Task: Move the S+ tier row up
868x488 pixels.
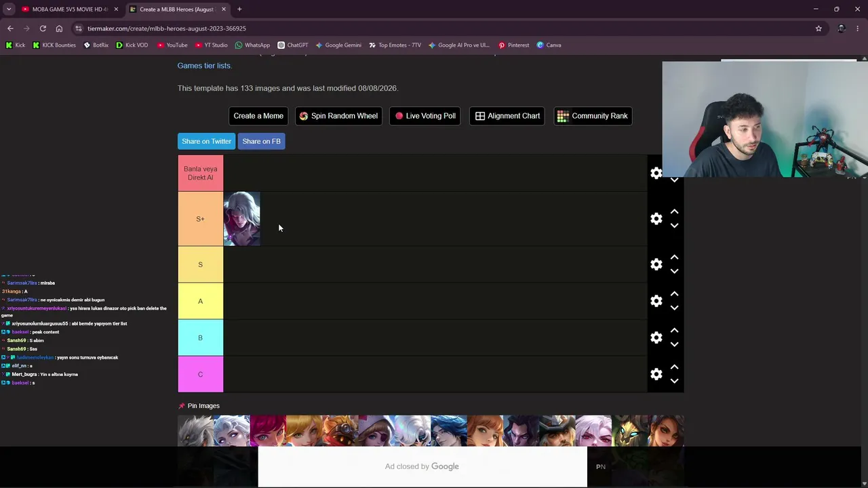Action: 674,212
